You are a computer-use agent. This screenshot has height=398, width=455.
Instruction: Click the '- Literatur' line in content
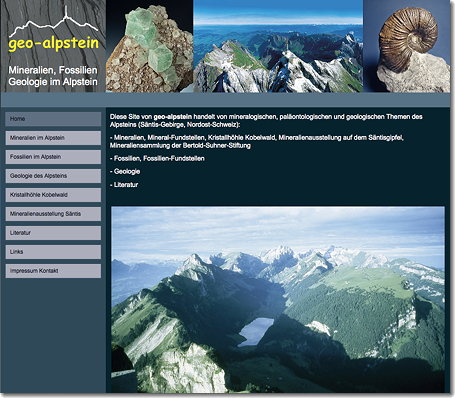[124, 185]
